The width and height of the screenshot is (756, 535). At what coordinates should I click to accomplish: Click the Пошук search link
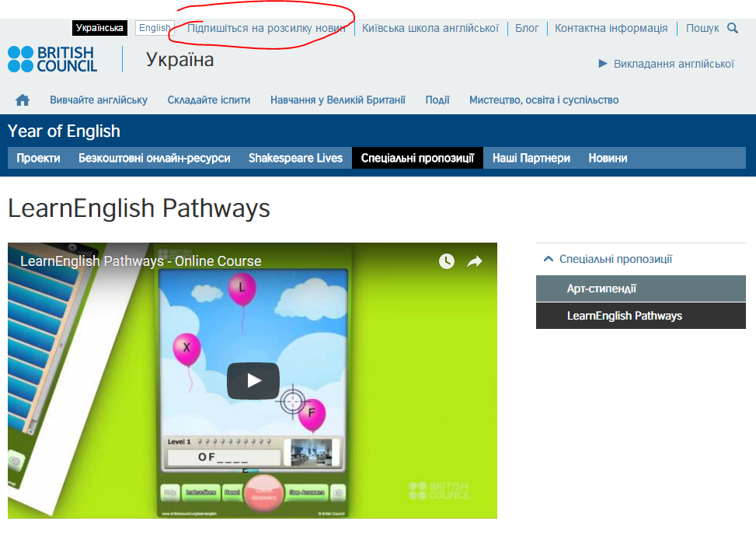coord(702,28)
